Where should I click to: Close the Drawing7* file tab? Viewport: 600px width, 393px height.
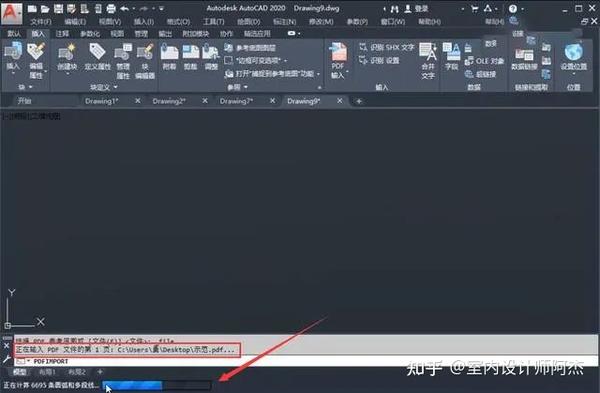tap(272, 101)
